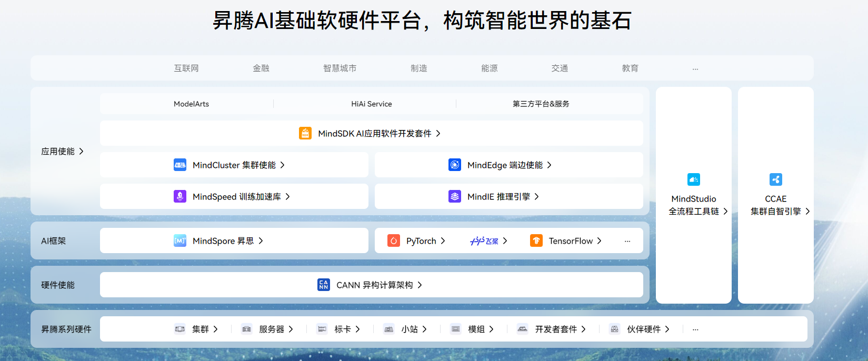868x361 pixels.
Task: Click ellipsis after 伙伴硬件 in hardware row
Action: coord(695,329)
